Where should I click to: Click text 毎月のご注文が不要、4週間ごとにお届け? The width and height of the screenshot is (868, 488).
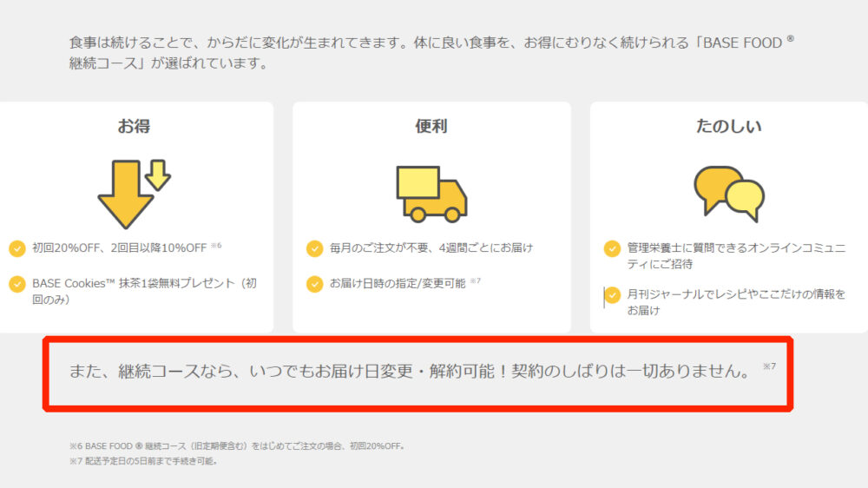pyautogui.click(x=431, y=247)
